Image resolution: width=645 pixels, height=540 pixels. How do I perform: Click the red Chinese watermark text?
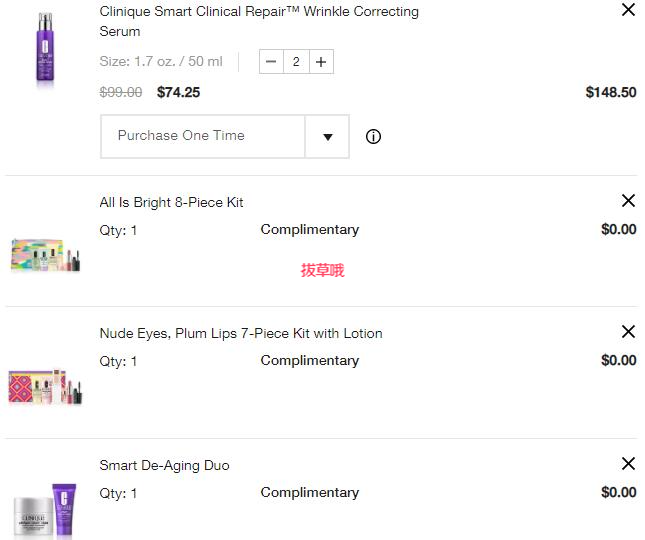click(x=322, y=270)
